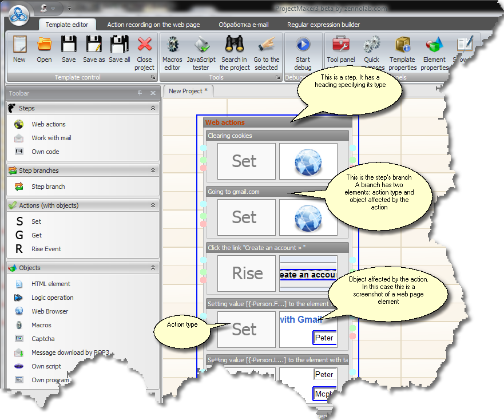Collapse the Steps section chevron
The image size is (504, 420).
[153, 108]
